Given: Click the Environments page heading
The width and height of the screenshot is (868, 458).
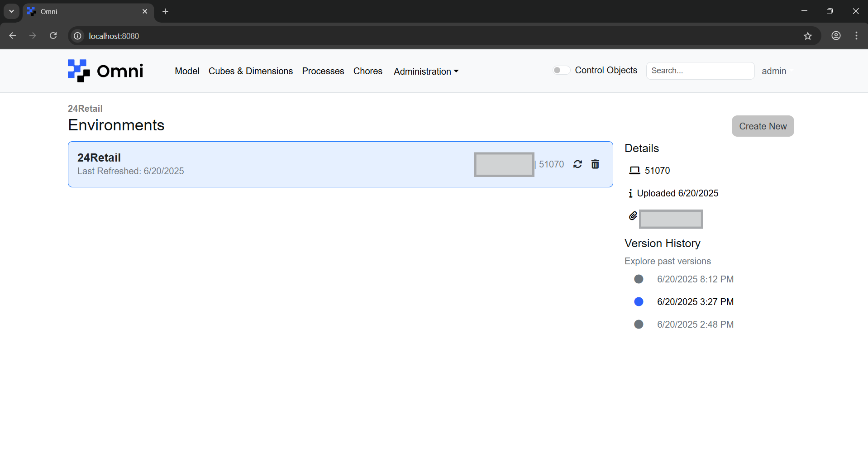Looking at the screenshot, I should (x=116, y=125).
